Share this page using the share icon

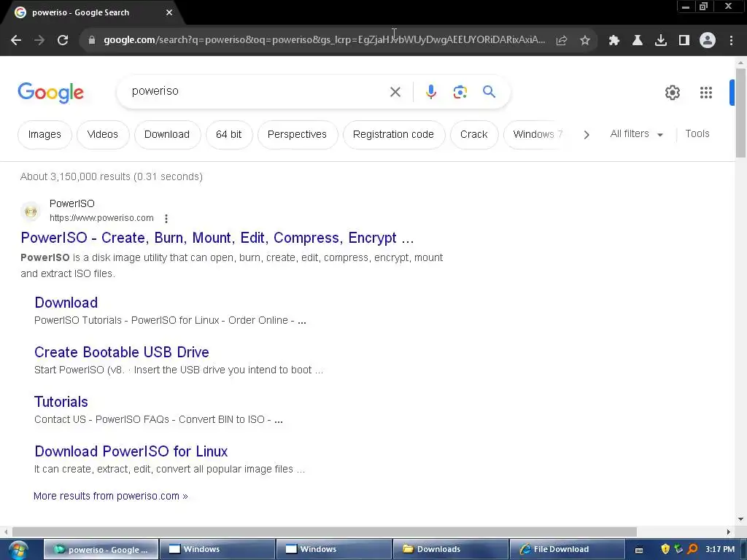[x=562, y=41]
